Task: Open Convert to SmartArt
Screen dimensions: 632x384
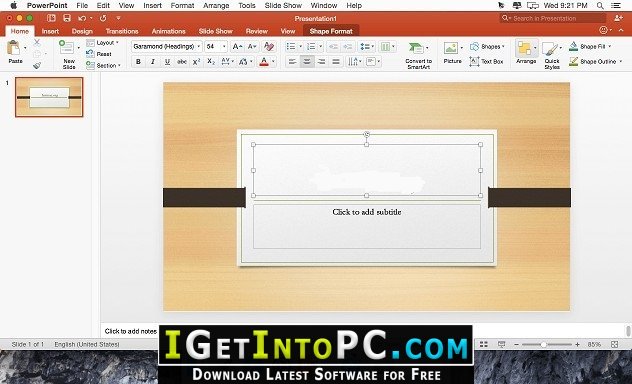Action: point(418,55)
